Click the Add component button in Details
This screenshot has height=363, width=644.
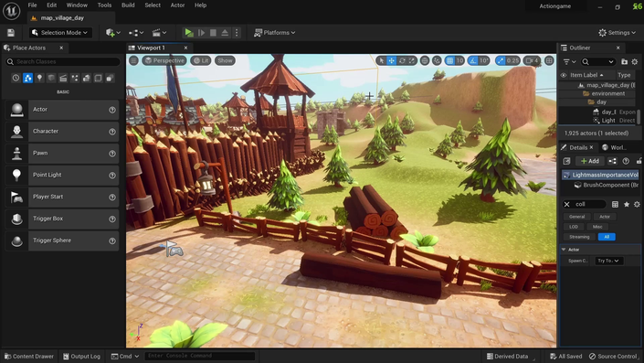[x=590, y=161]
